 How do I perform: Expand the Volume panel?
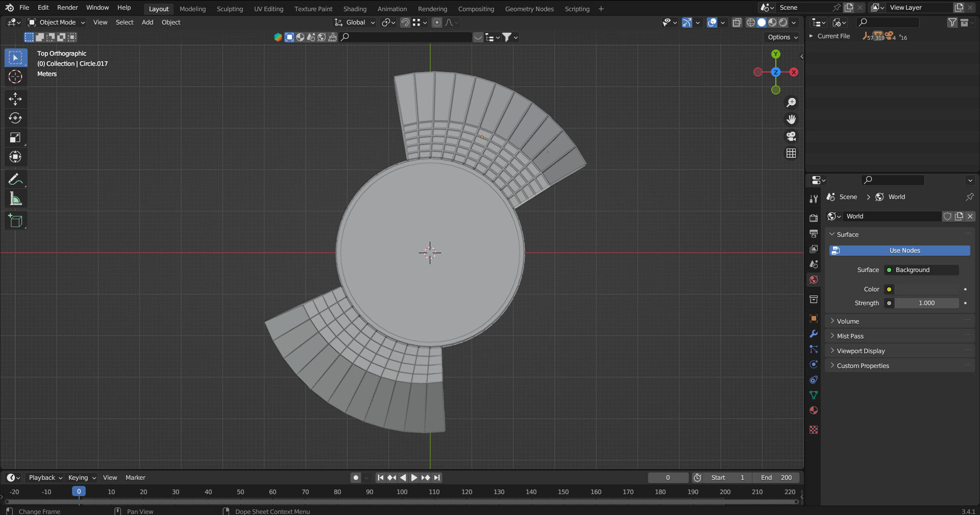point(848,321)
